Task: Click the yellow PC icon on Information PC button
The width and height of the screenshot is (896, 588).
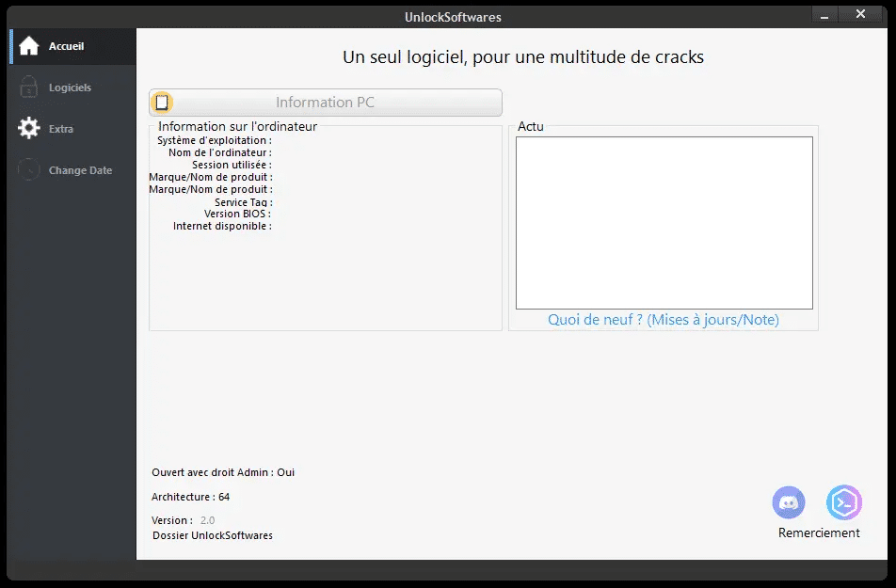Action: click(x=161, y=103)
